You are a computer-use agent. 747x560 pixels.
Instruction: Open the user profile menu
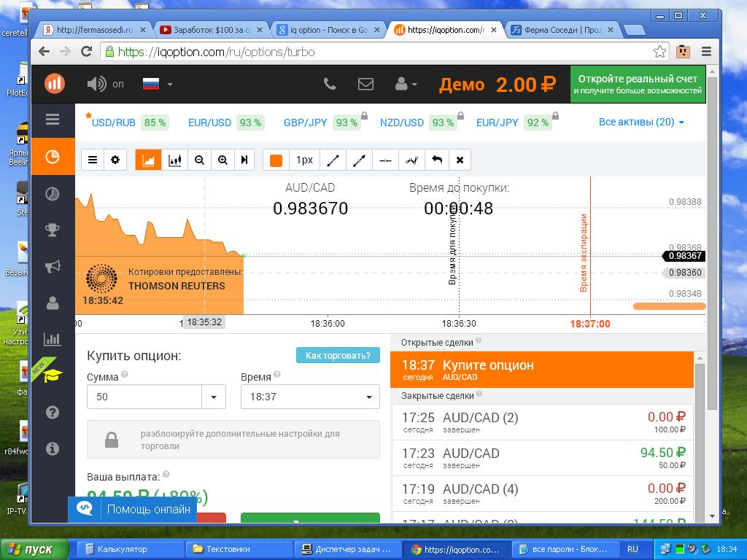click(406, 85)
